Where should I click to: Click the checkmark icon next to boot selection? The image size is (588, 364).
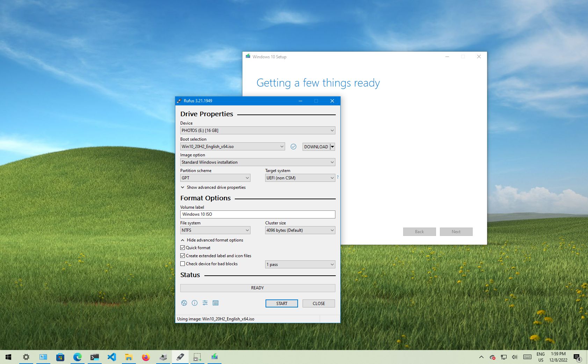(293, 147)
